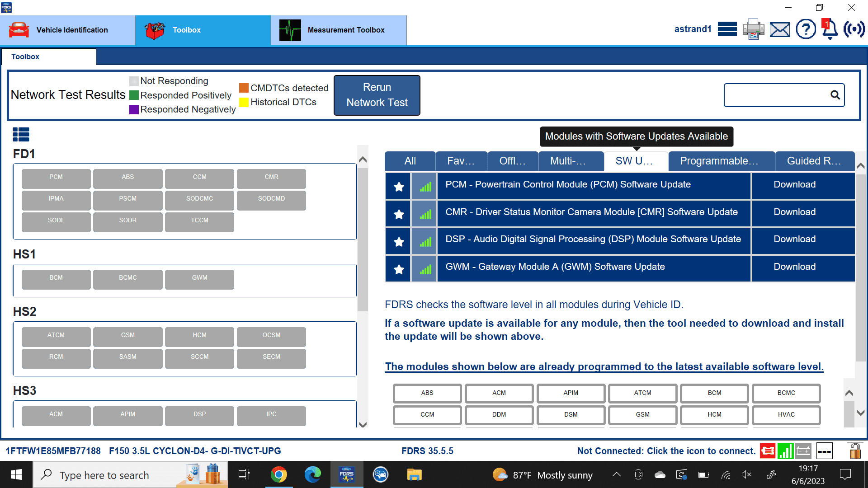
Task: Open Windows Start menu
Action: (16, 474)
